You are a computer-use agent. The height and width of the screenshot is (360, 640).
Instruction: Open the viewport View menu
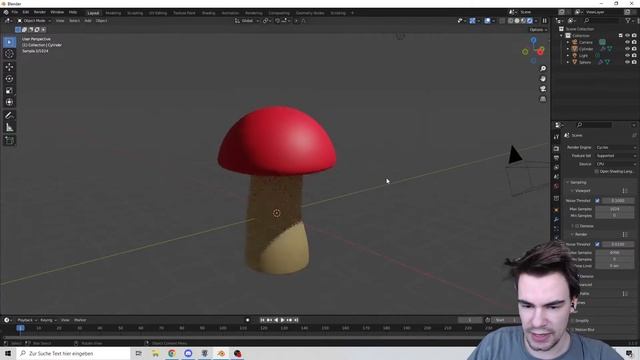coord(60,21)
